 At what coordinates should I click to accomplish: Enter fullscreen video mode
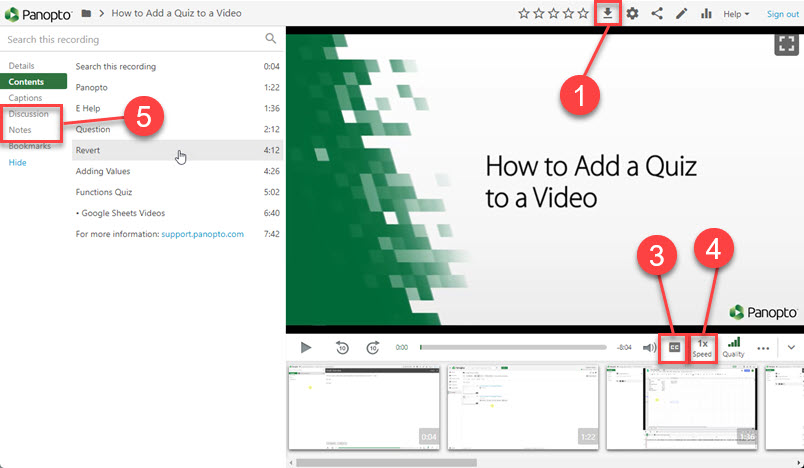[x=786, y=44]
